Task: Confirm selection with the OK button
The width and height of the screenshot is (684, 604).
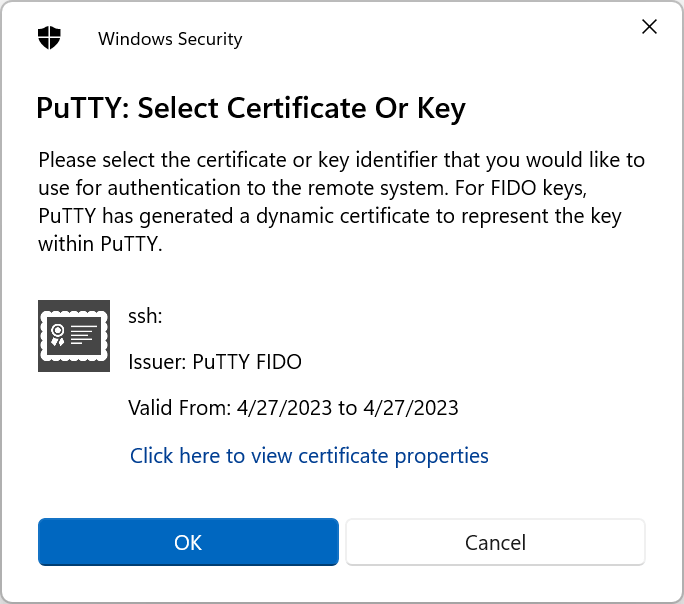Action: (x=188, y=542)
